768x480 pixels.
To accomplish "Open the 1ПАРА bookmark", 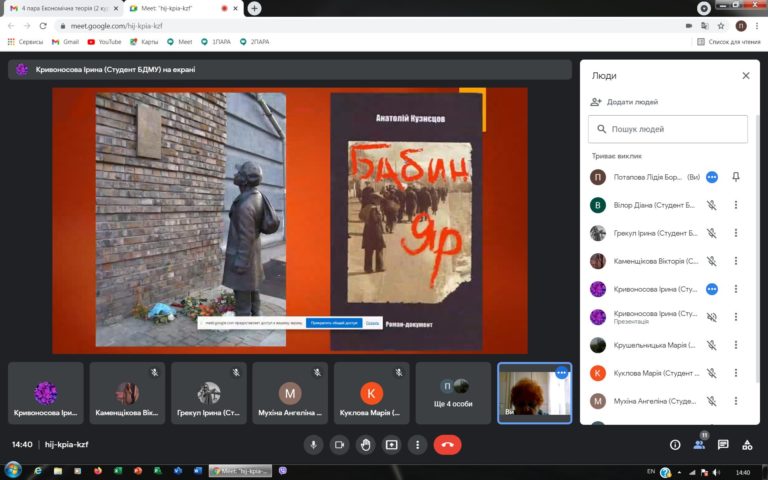I will 216,42.
